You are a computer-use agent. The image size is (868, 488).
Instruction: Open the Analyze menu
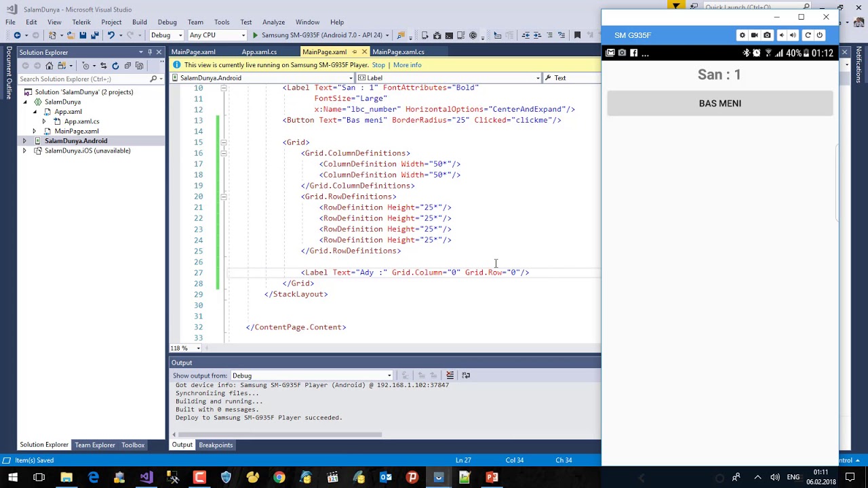(x=273, y=22)
